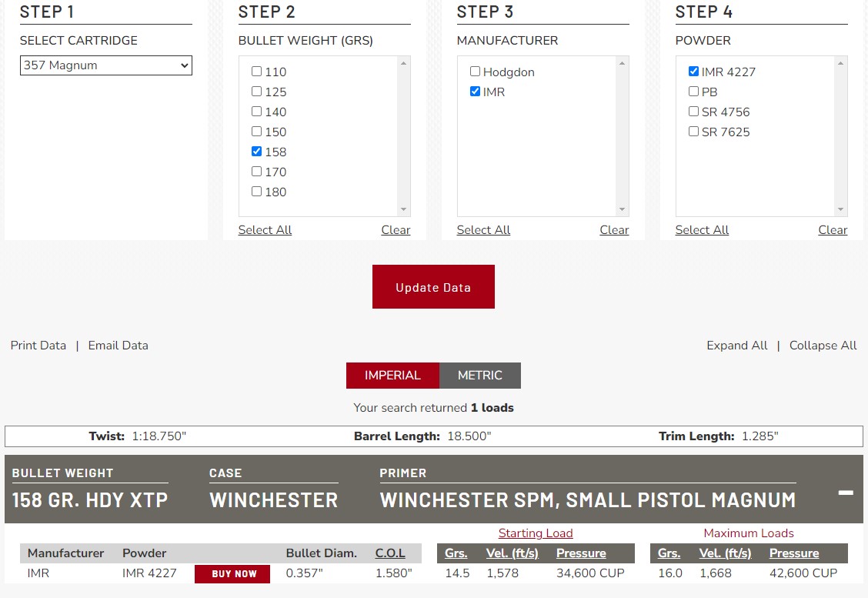Switch to Metric units tab
Screen dimensions: 868x598
pos(479,376)
